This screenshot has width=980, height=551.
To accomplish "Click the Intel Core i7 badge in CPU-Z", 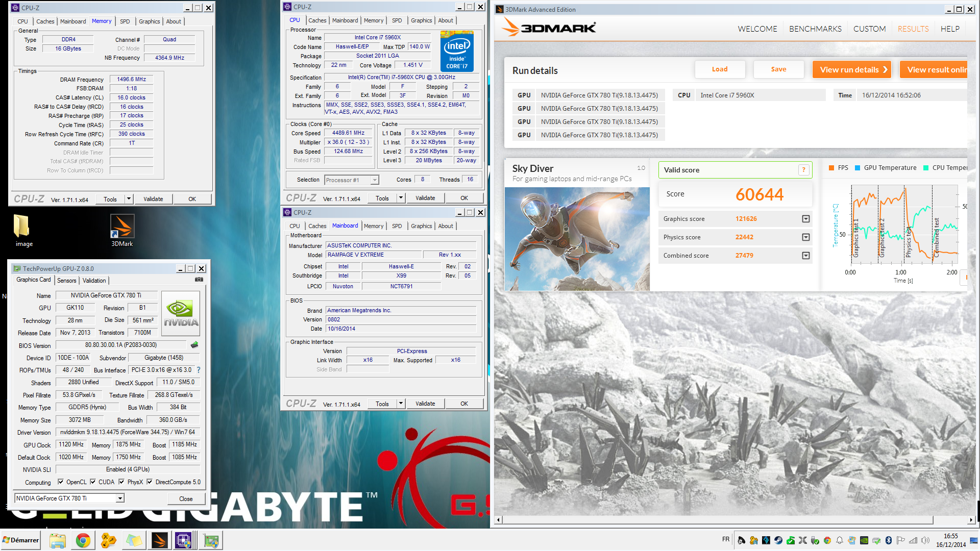I will pos(457,52).
